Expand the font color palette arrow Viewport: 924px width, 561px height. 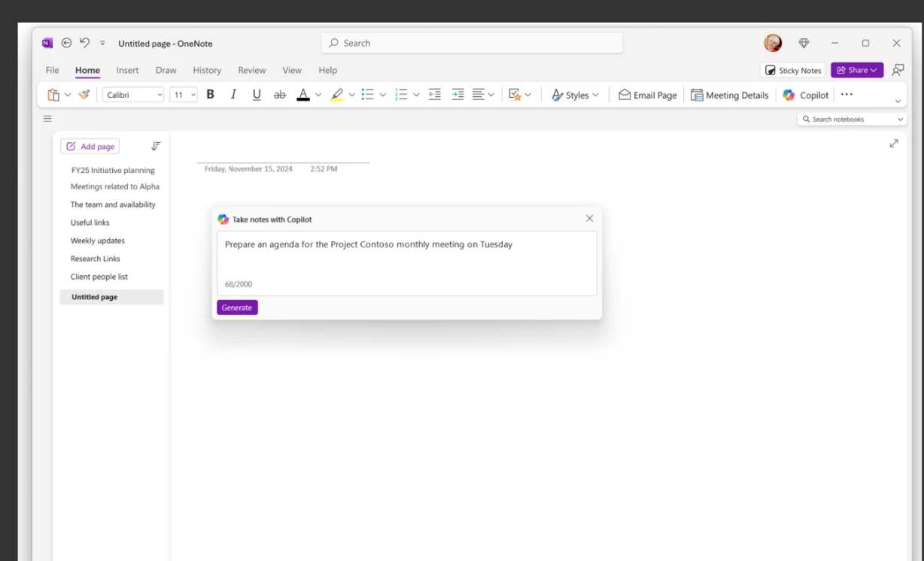(318, 95)
